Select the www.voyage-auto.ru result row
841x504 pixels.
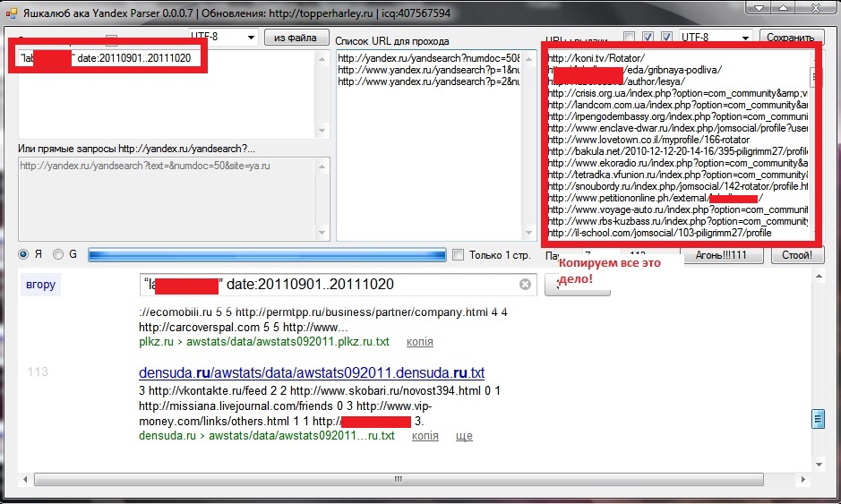pyautogui.click(x=678, y=209)
